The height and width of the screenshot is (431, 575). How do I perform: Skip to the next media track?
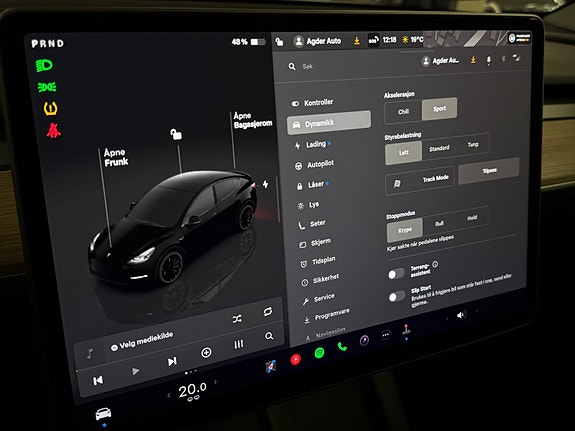(172, 362)
